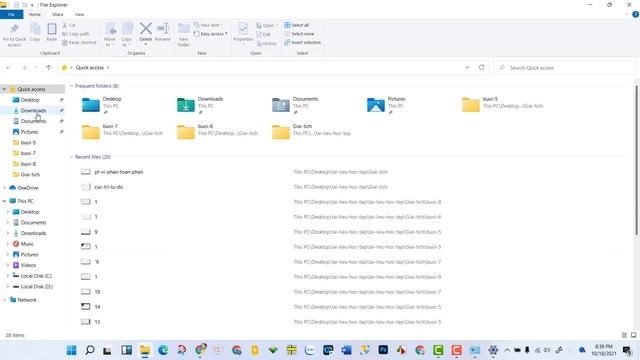The image size is (640, 360).
Task: Click the New folder icon
Action: [x=184, y=29]
